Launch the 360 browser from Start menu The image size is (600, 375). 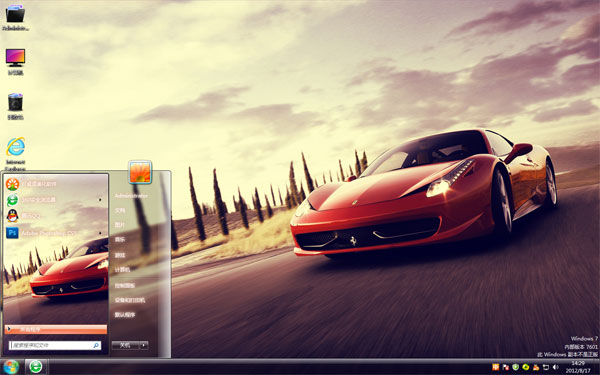(x=55, y=200)
